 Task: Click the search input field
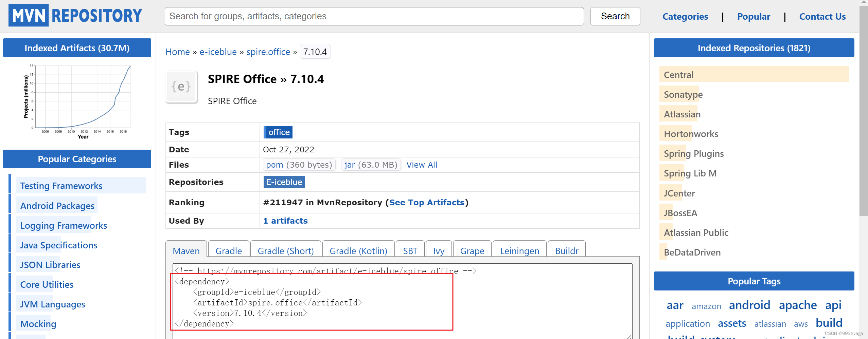[x=374, y=16]
